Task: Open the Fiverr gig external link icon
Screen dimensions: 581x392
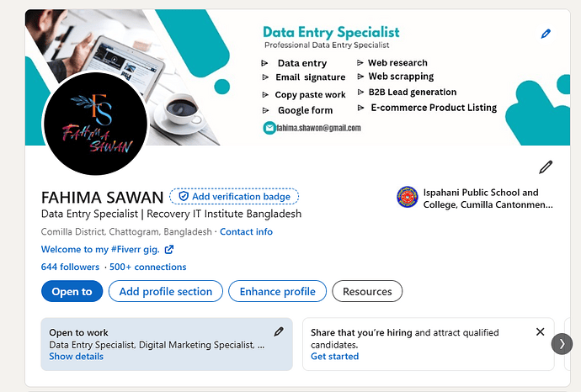Action: point(169,250)
